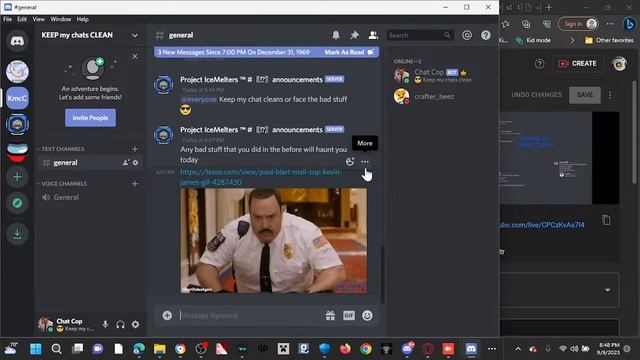Viewport: 640px width, 360px height.
Task: Copy the live stream link icon in browser
Action: click(x=606, y=220)
